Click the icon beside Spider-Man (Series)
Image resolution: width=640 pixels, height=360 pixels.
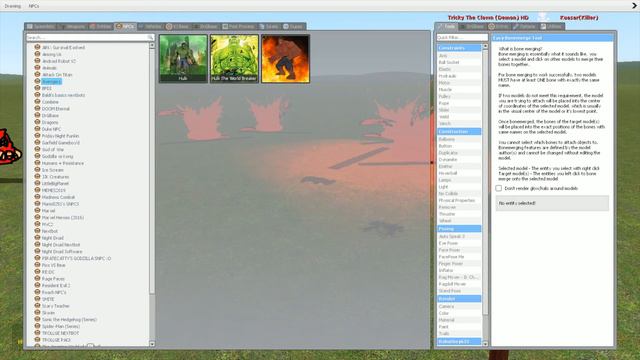[38, 326]
